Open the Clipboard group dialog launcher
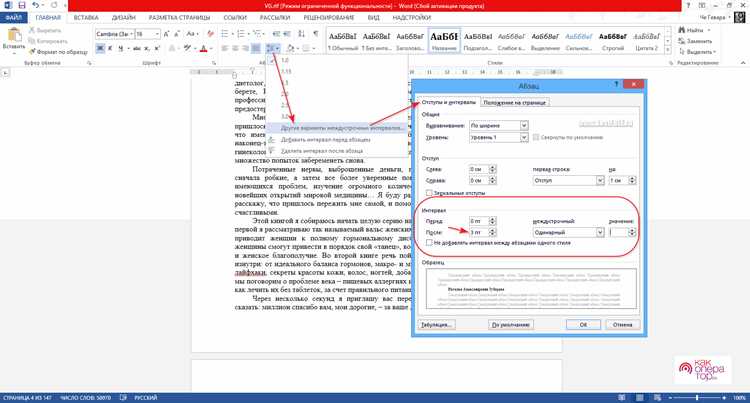Viewport: 750px width, 403px height. (89, 63)
